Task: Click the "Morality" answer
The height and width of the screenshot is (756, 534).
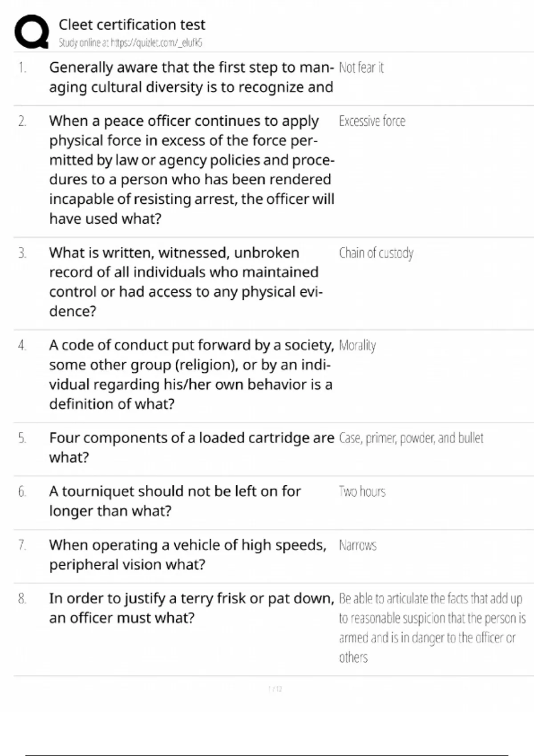Action: [357, 345]
